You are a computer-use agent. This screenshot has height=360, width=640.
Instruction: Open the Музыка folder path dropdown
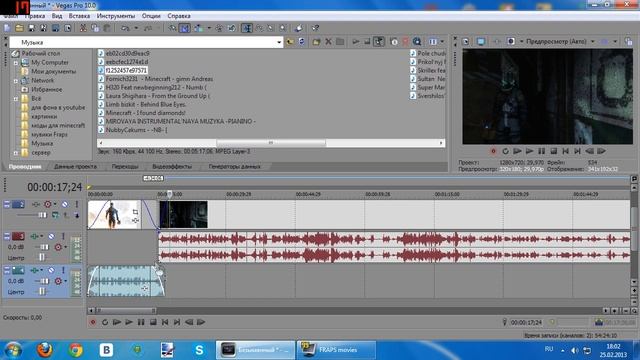pos(279,42)
